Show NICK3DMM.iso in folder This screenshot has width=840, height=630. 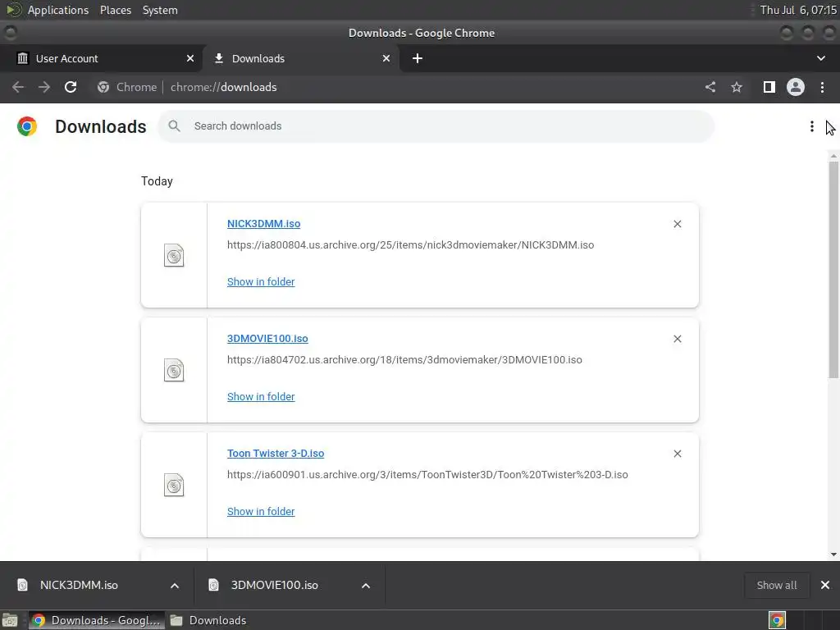(x=261, y=282)
